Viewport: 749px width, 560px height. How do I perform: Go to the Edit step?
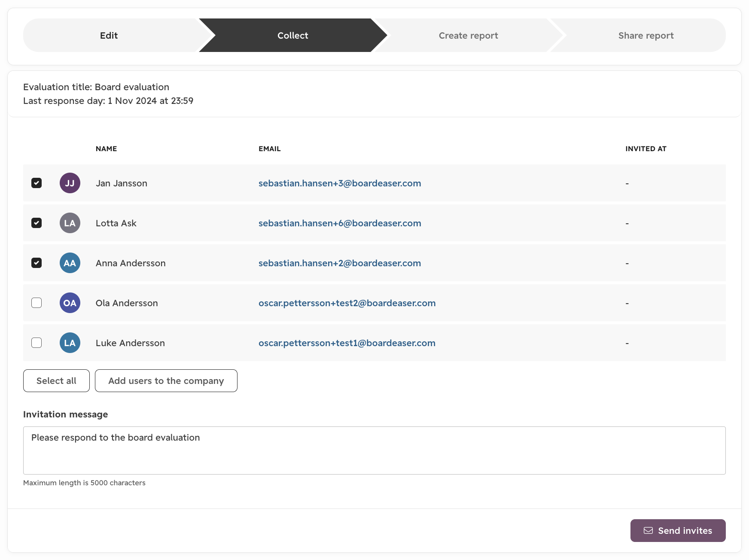coord(109,35)
